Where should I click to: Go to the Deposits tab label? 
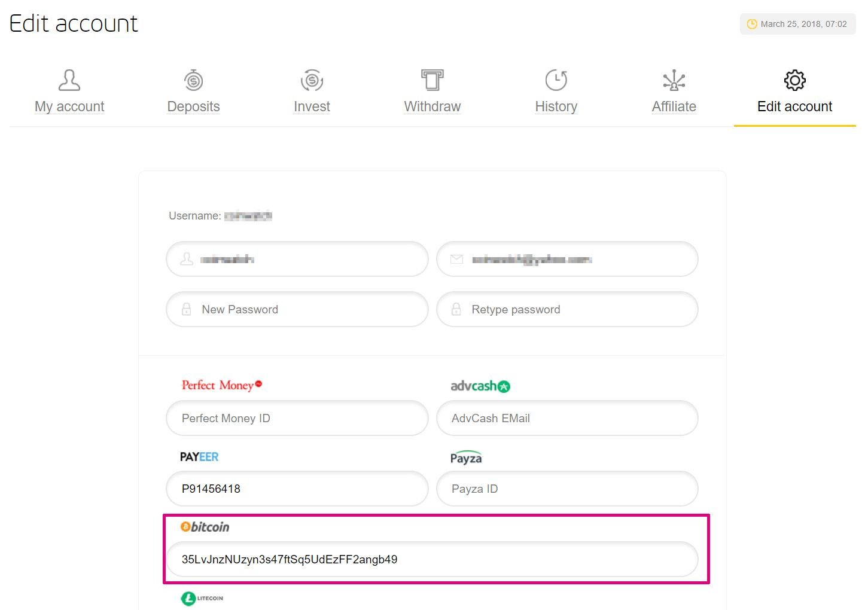[x=193, y=106]
